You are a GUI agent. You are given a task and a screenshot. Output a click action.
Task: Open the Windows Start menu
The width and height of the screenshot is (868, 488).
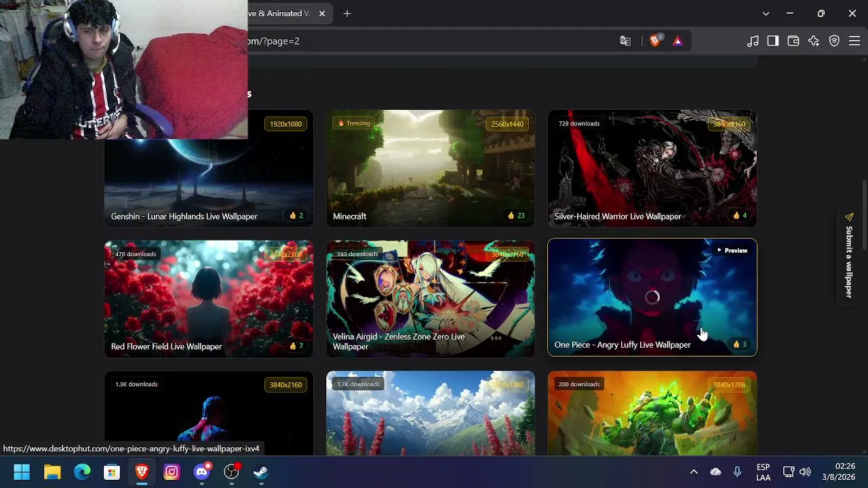[22, 472]
